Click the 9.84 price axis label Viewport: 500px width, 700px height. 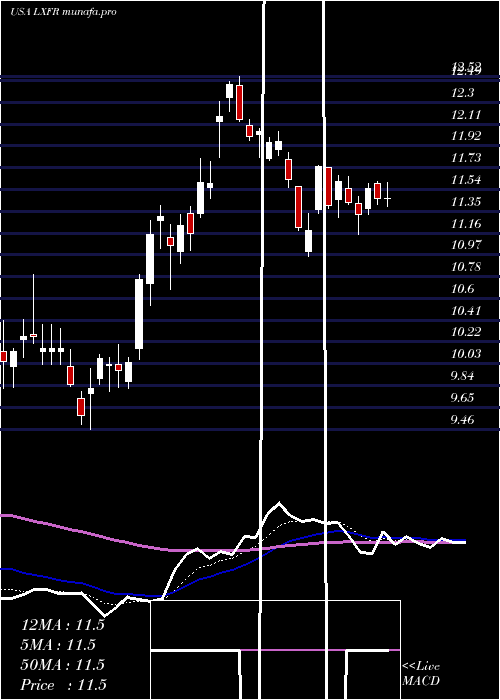pos(462,376)
